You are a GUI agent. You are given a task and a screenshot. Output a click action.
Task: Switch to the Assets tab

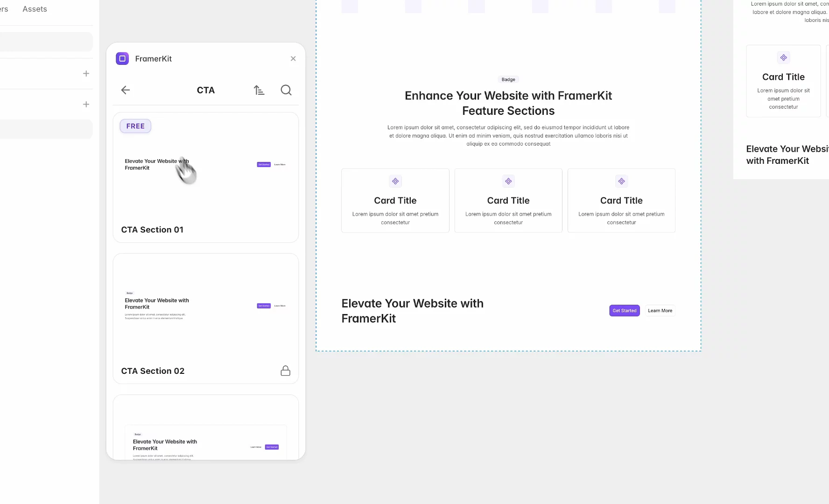(x=35, y=9)
